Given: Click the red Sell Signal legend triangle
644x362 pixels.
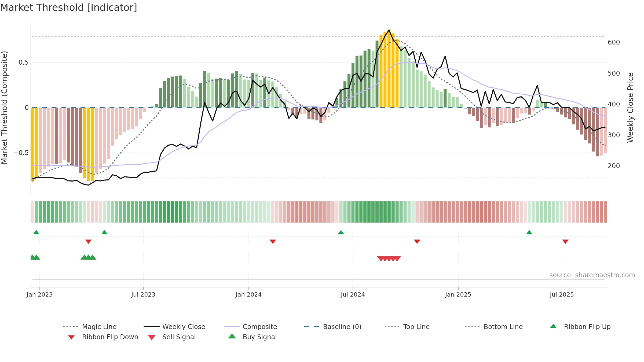Looking at the screenshot, I should click(152, 337).
